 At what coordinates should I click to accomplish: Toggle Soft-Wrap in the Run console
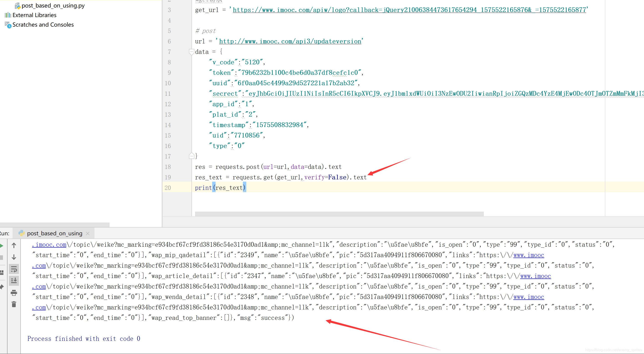(14, 269)
